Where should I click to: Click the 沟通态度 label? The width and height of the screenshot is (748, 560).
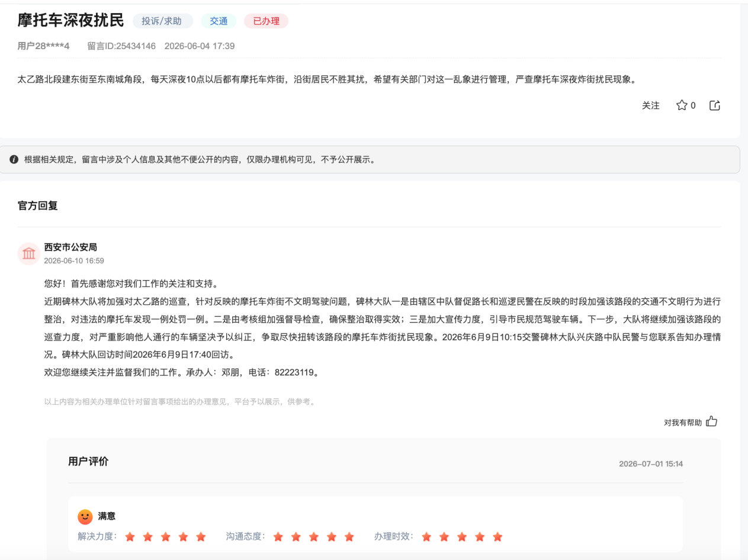click(x=245, y=537)
